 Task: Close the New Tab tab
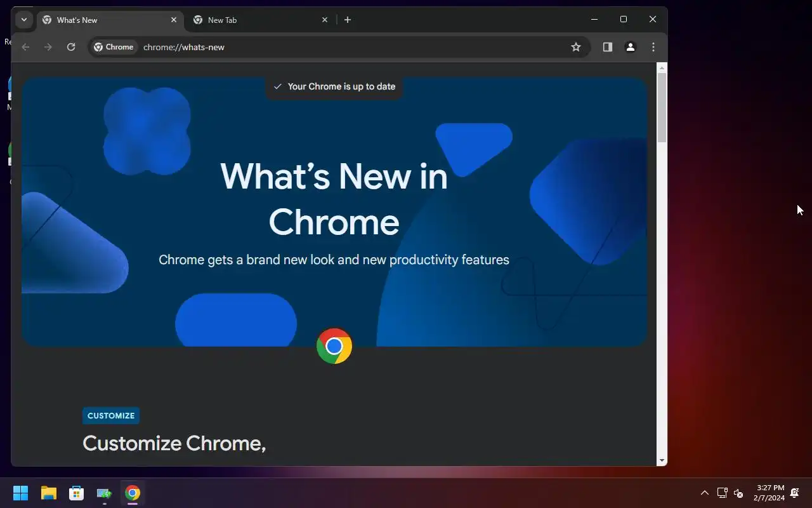click(325, 20)
